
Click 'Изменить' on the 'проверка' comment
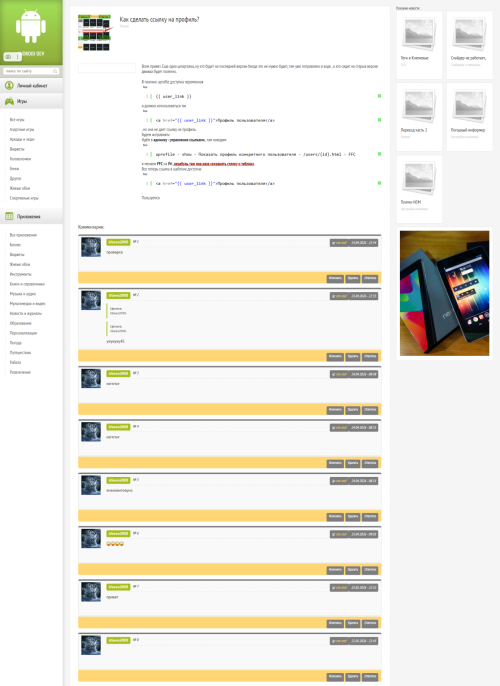click(x=335, y=278)
